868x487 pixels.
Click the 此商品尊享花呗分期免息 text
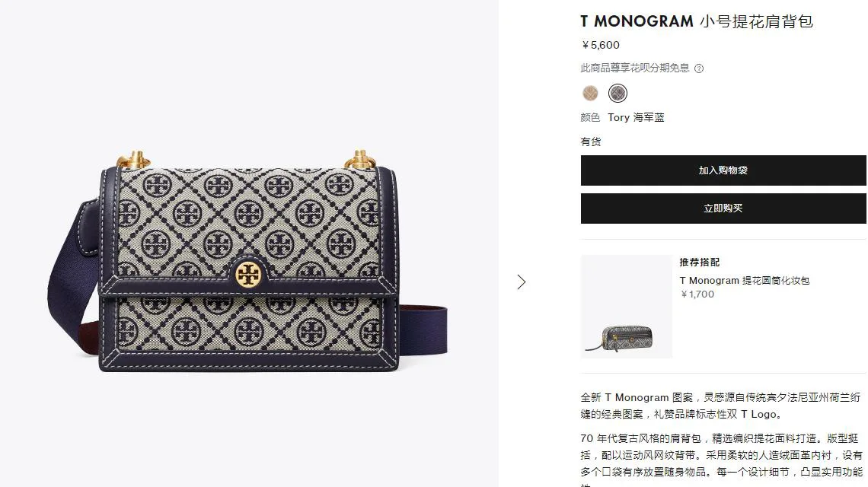[x=634, y=68]
